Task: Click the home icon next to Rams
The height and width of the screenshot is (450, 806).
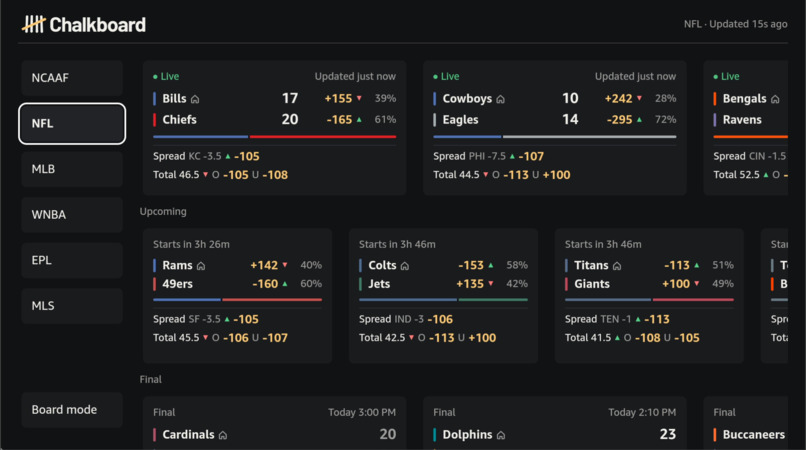Action: click(x=201, y=265)
